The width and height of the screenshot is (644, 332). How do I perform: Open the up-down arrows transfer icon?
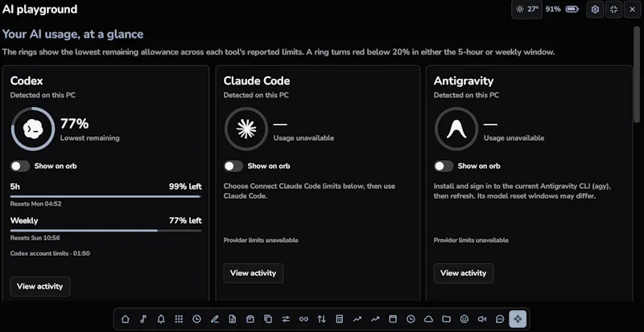321,319
